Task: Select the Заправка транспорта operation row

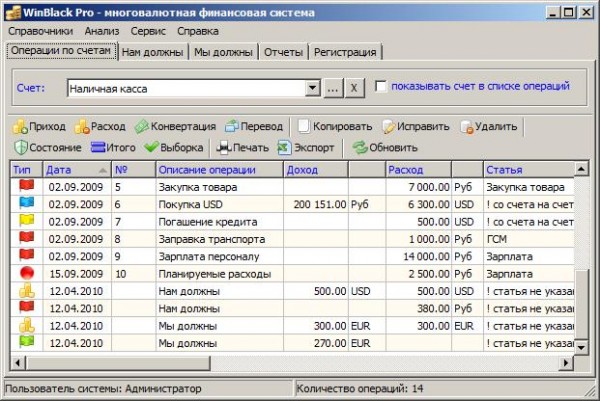Action: (x=211, y=239)
